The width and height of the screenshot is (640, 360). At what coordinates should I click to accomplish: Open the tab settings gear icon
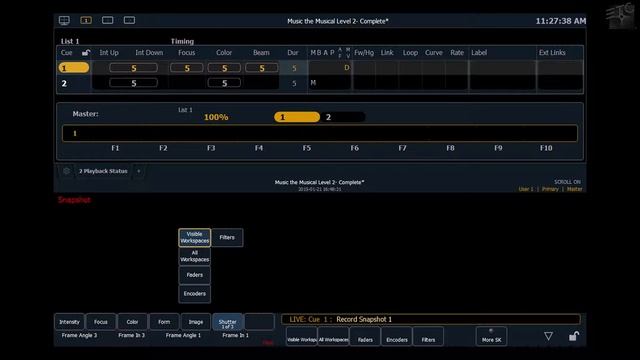pos(66,171)
